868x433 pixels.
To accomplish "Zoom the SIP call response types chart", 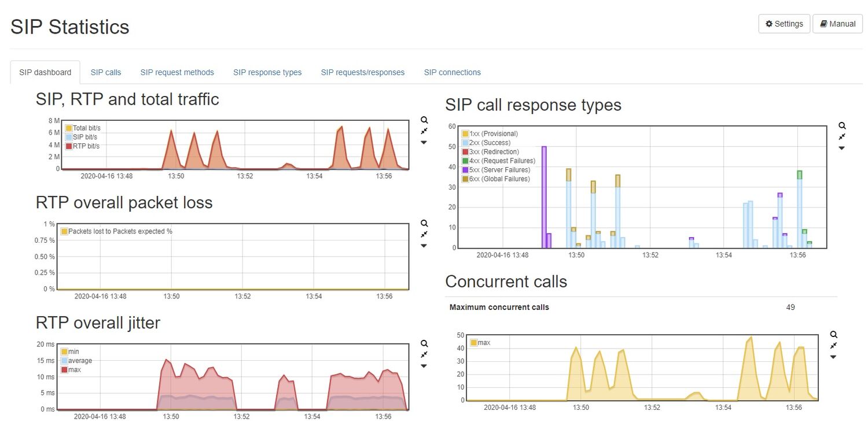I will click(x=842, y=125).
